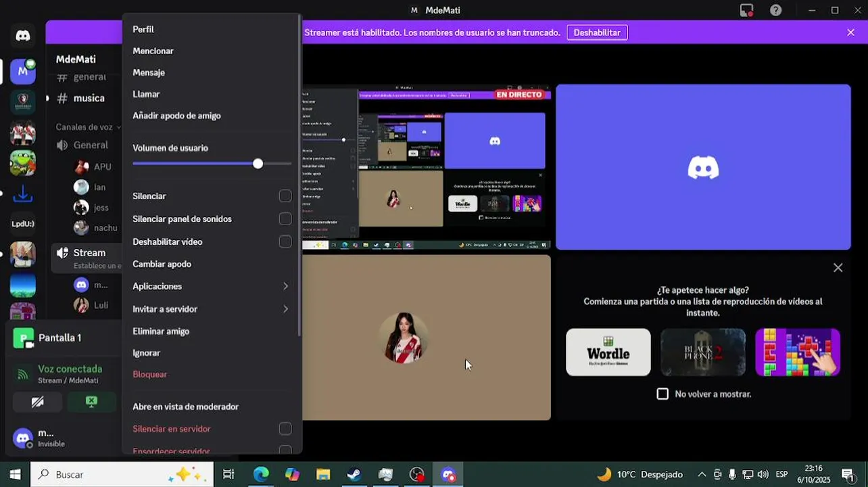Click the Deshabilitar streamer mode button
Screen dimensions: 868x487
tap(597, 32)
